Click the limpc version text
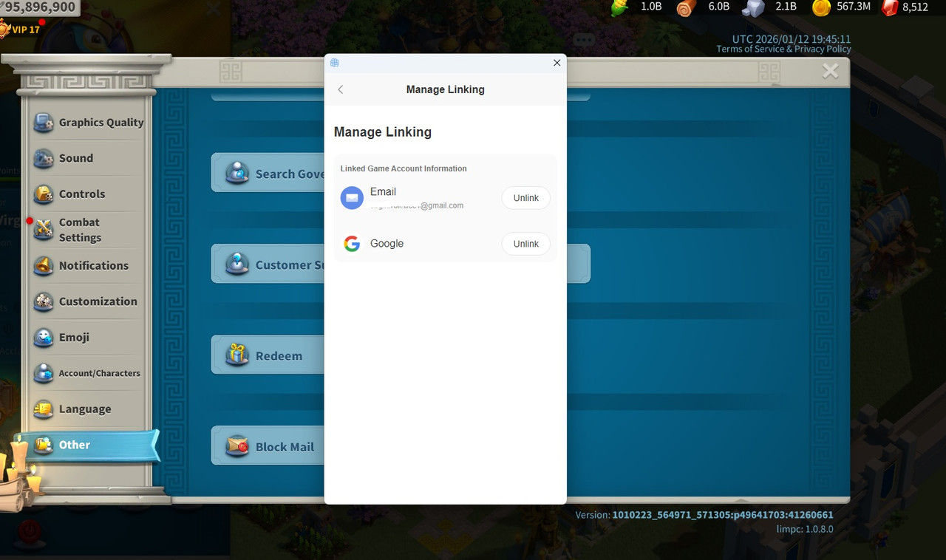Screen dimensions: 946x560 tap(805, 529)
